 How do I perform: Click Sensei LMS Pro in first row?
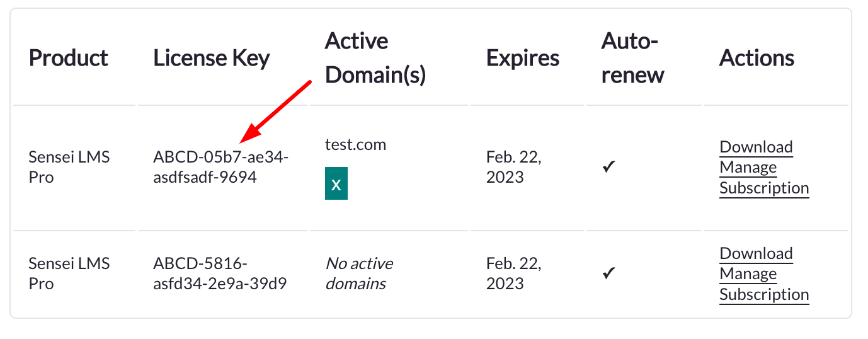coord(69,167)
